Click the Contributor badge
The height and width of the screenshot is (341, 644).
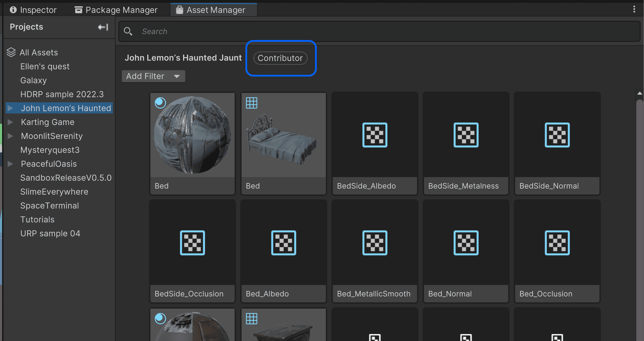click(280, 58)
